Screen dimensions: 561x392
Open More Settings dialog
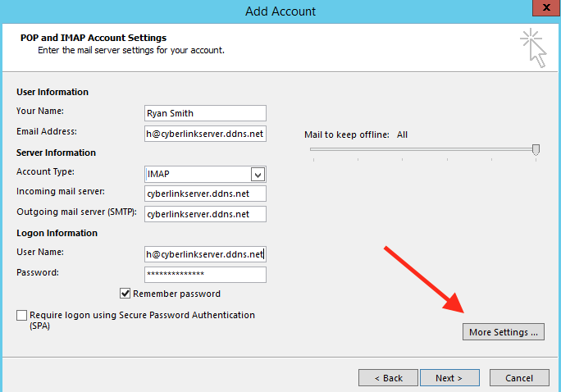504,332
